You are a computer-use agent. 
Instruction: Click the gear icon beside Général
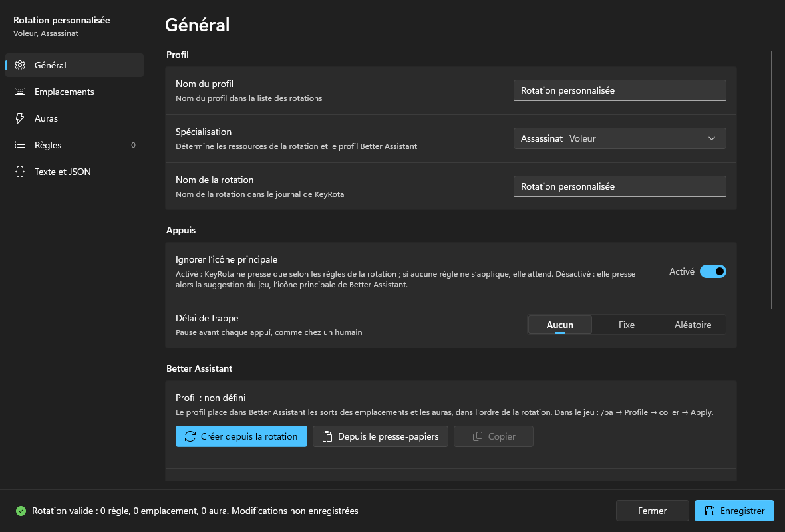tap(20, 65)
